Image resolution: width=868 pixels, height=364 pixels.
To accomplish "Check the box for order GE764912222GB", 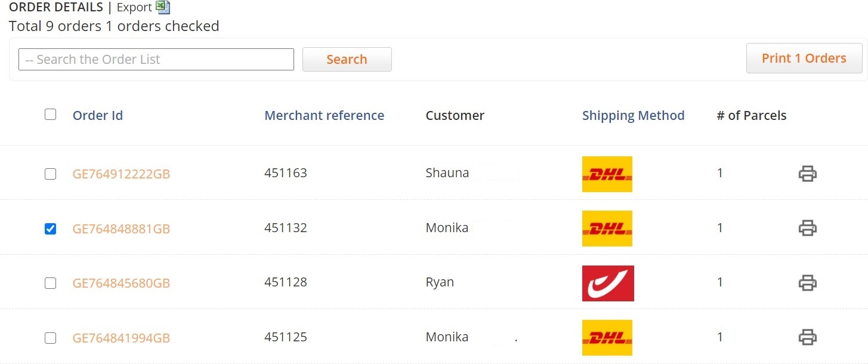I will pyautogui.click(x=51, y=174).
